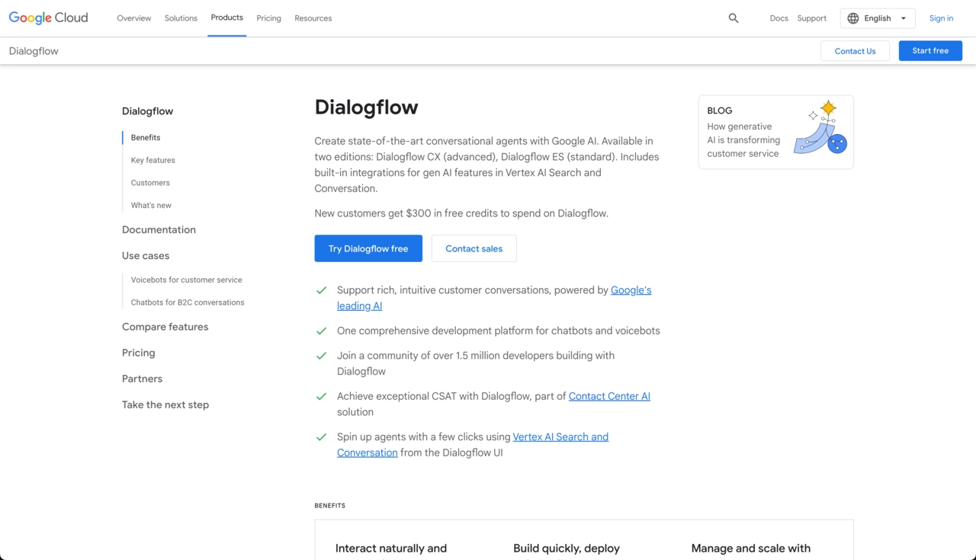Open the Documentation section from sidebar

159,229
